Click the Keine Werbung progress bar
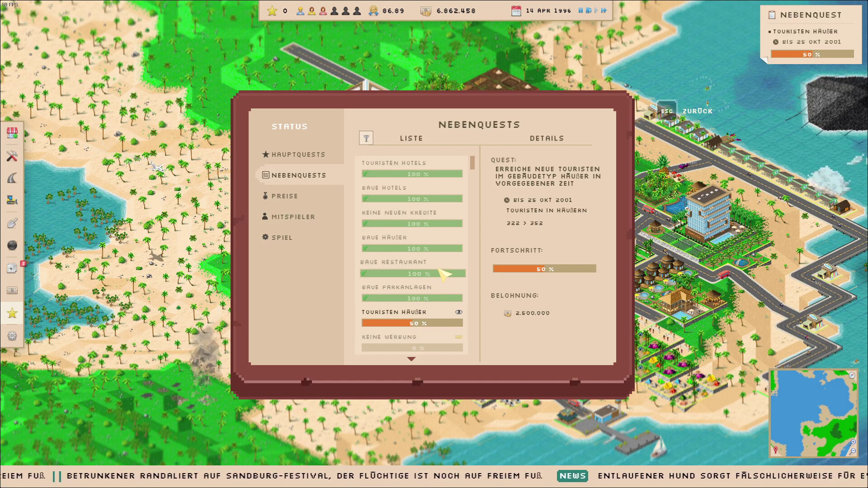The height and width of the screenshot is (488, 868). (x=411, y=347)
